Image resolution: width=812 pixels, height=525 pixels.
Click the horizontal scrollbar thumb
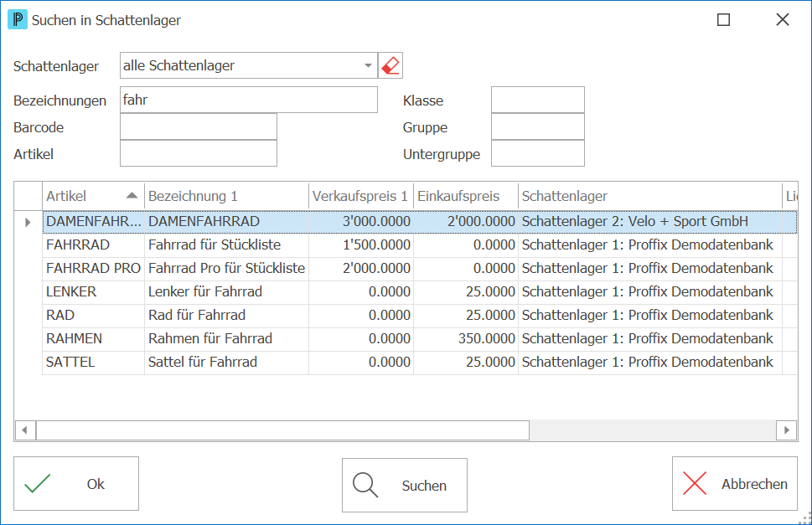coord(282,430)
